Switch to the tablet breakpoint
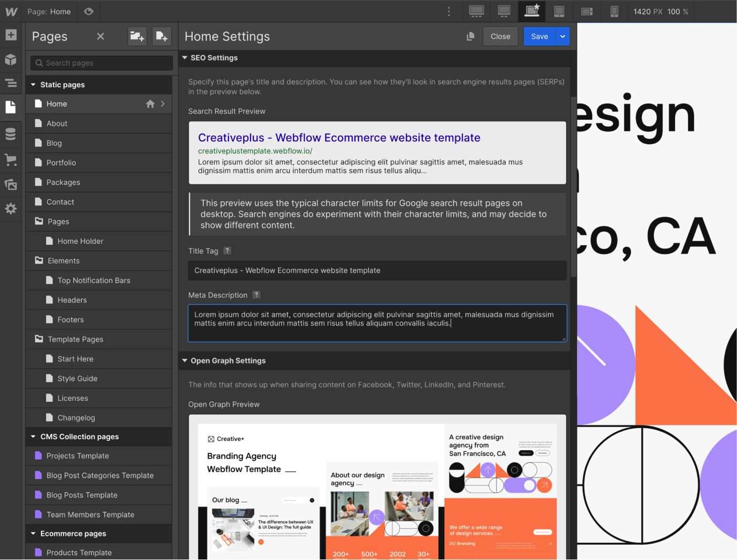 coord(559,11)
